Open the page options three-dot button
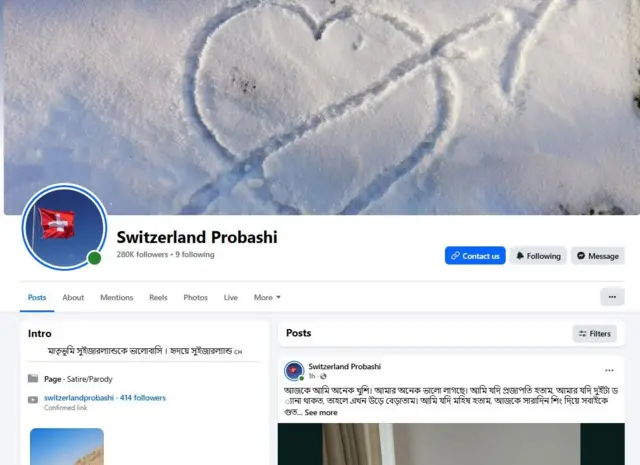 pos(612,297)
